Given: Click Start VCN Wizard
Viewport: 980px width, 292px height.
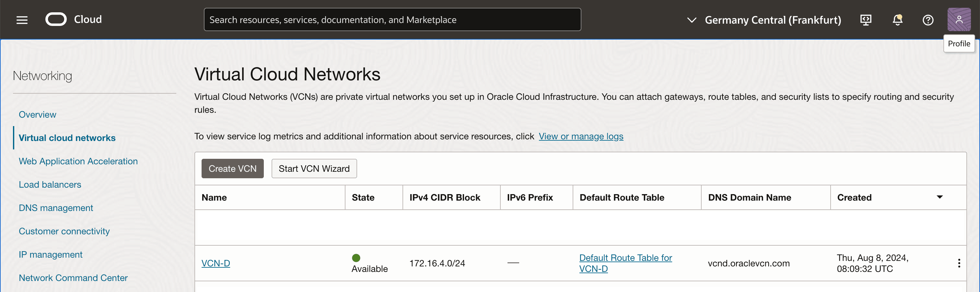Looking at the screenshot, I should pyautogui.click(x=314, y=169).
